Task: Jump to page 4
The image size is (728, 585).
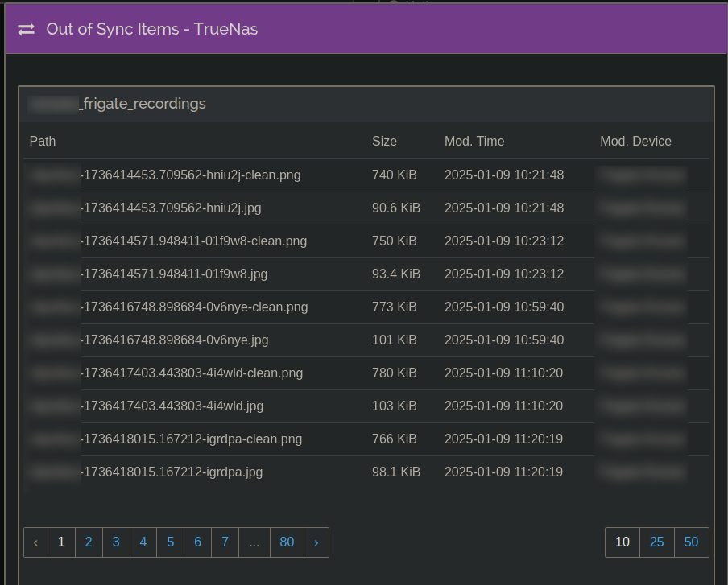Action: [143, 542]
